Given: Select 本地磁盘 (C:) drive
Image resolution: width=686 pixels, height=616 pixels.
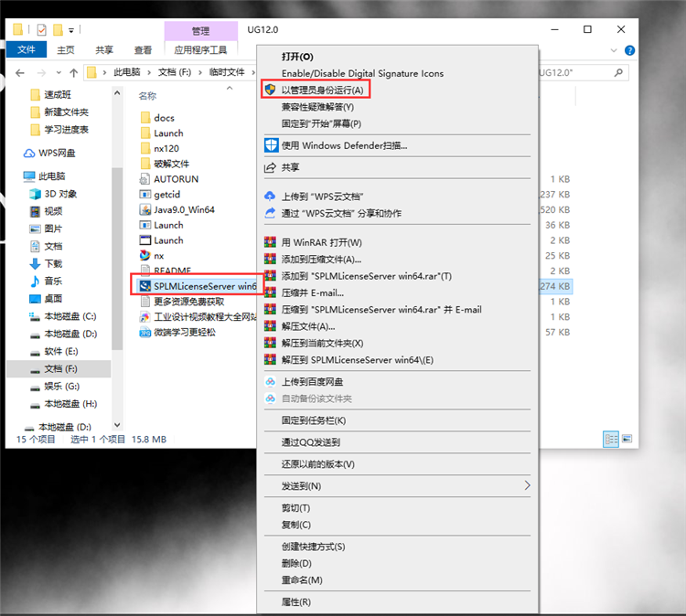Looking at the screenshot, I should (62, 316).
